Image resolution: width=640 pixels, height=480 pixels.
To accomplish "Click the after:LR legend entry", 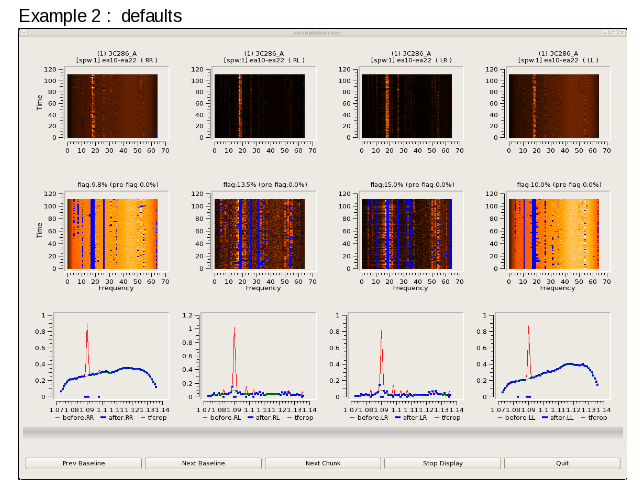I will [x=411, y=418].
